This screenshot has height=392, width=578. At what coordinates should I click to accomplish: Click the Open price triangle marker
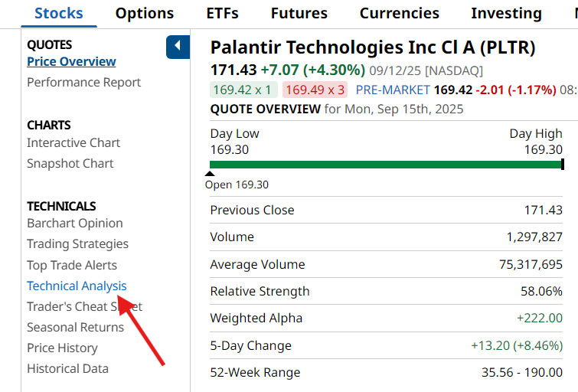tap(210, 174)
